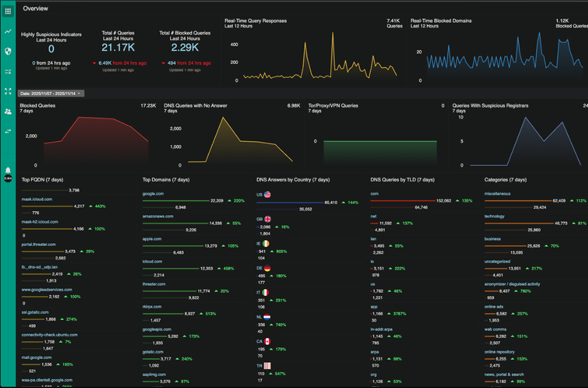Click apple.com in Top Domains

tap(152, 239)
